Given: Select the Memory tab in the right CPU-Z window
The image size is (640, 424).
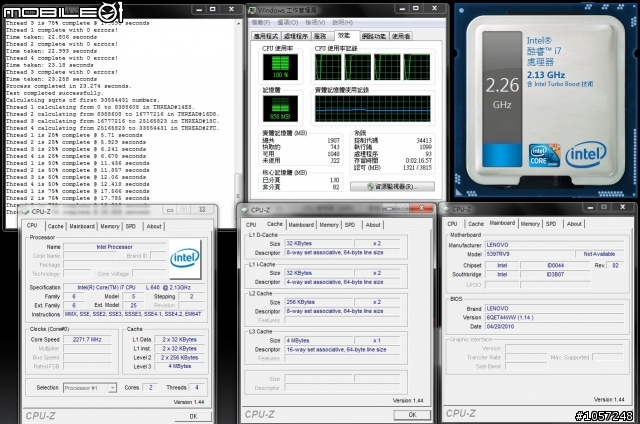Looking at the screenshot, I should click(x=530, y=224).
